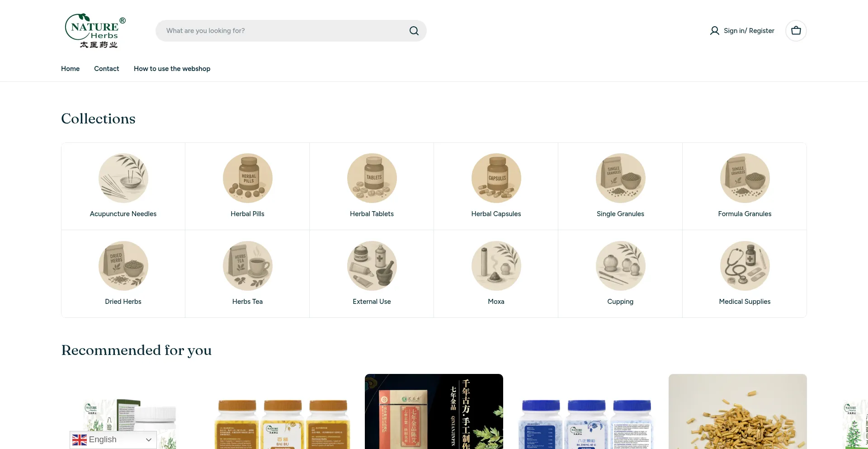
Task: Select the Medical Supplies stethoscope icon
Action: (745, 266)
